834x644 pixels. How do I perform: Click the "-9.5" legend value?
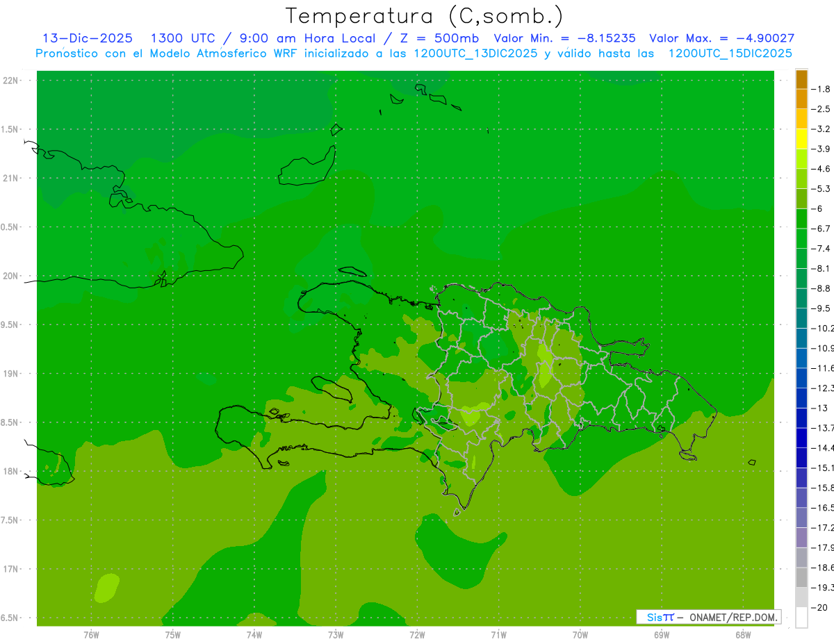pyautogui.click(x=821, y=308)
